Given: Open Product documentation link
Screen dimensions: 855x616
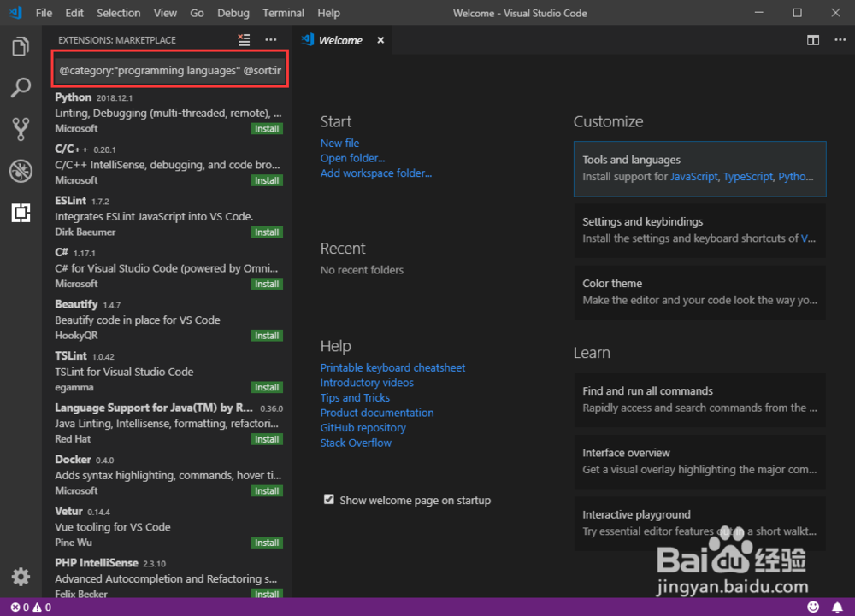Looking at the screenshot, I should tap(377, 413).
